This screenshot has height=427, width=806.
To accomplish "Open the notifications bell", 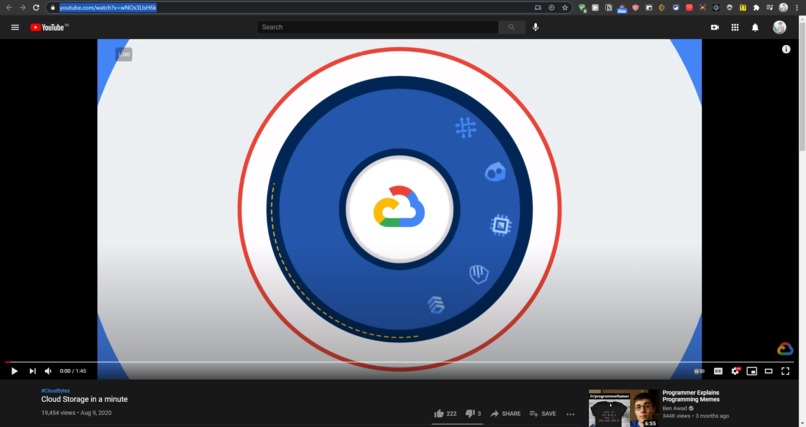I will (755, 27).
